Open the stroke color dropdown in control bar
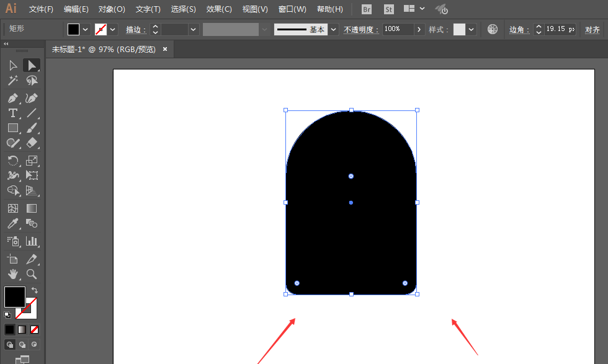Viewport: 608px width, 364px height. coord(112,30)
